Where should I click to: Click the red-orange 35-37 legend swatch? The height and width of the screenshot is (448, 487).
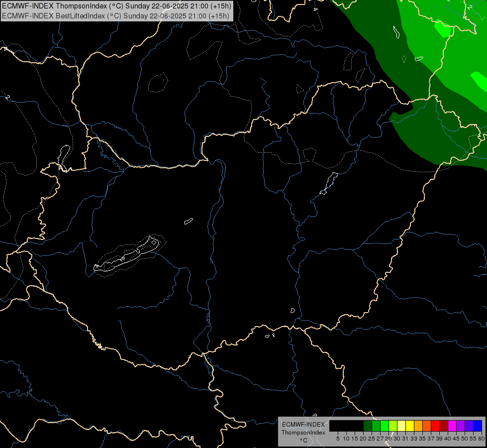pos(427,426)
